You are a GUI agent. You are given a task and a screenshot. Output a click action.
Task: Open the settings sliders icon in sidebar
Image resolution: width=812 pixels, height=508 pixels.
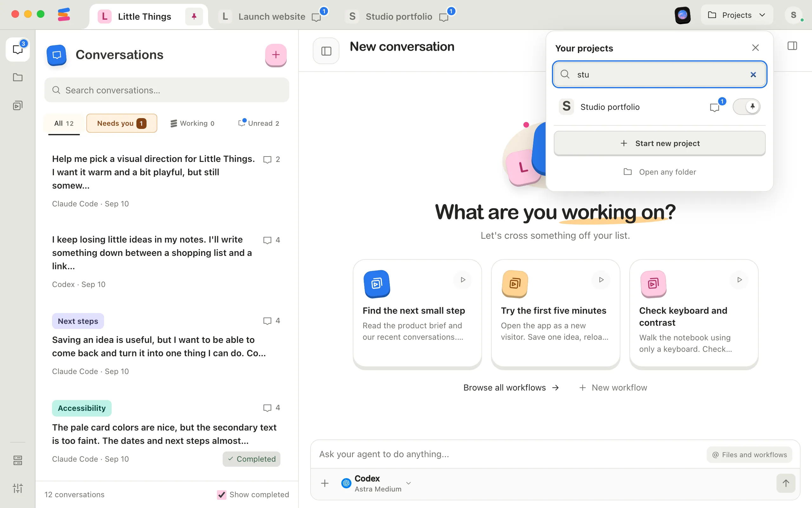pos(18,488)
